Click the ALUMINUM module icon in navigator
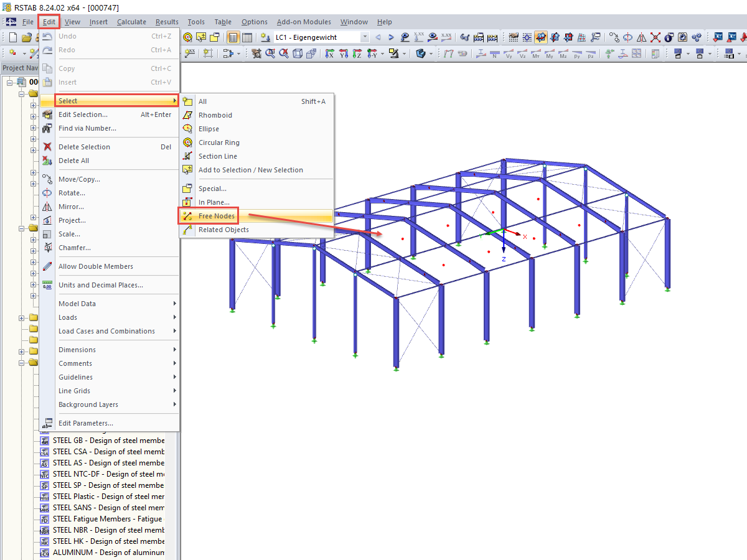747x560 pixels. coord(44,553)
